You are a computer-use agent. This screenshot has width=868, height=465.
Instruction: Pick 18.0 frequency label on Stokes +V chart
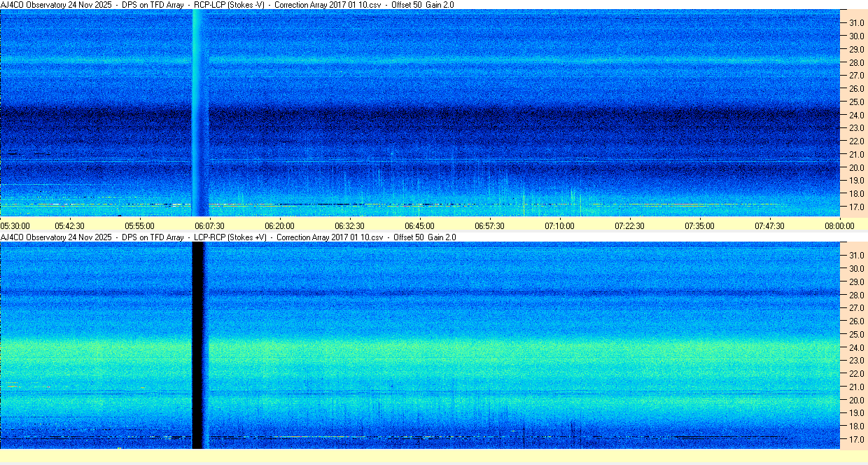pyautogui.click(x=856, y=426)
